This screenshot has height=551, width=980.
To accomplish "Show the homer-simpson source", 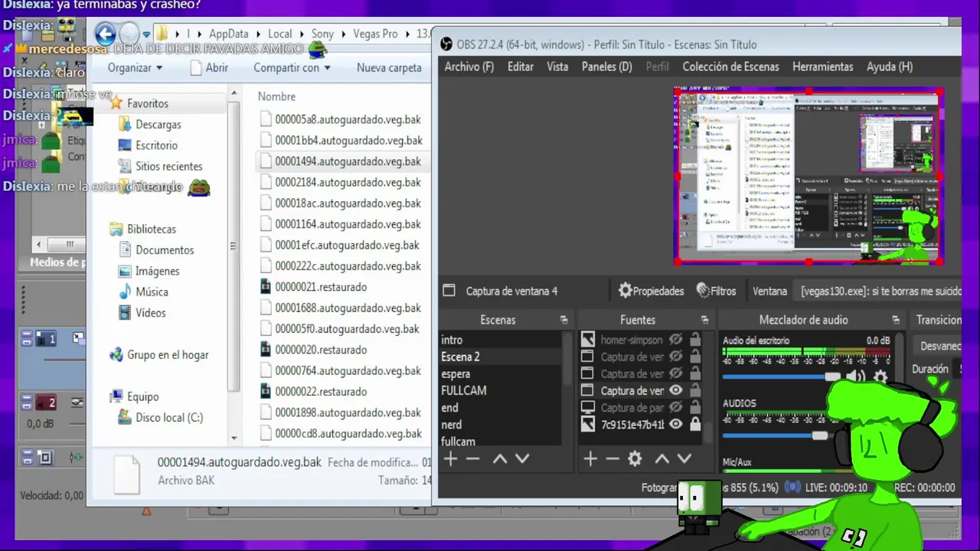I will click(x=675, y=340).
